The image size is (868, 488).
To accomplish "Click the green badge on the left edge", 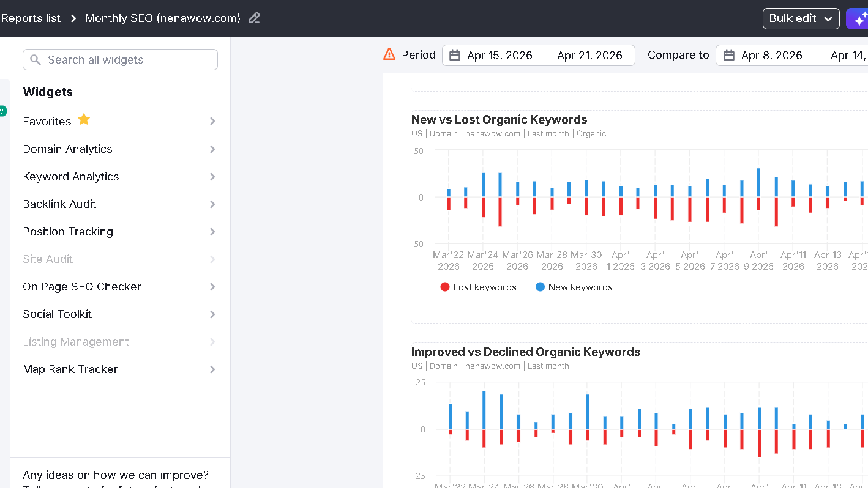I will (x=2, y=111).
